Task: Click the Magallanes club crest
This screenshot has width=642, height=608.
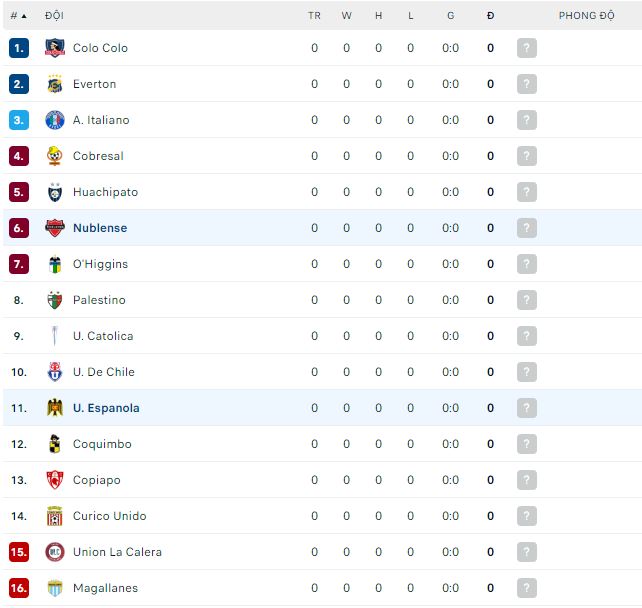Action: click(55, 588)
